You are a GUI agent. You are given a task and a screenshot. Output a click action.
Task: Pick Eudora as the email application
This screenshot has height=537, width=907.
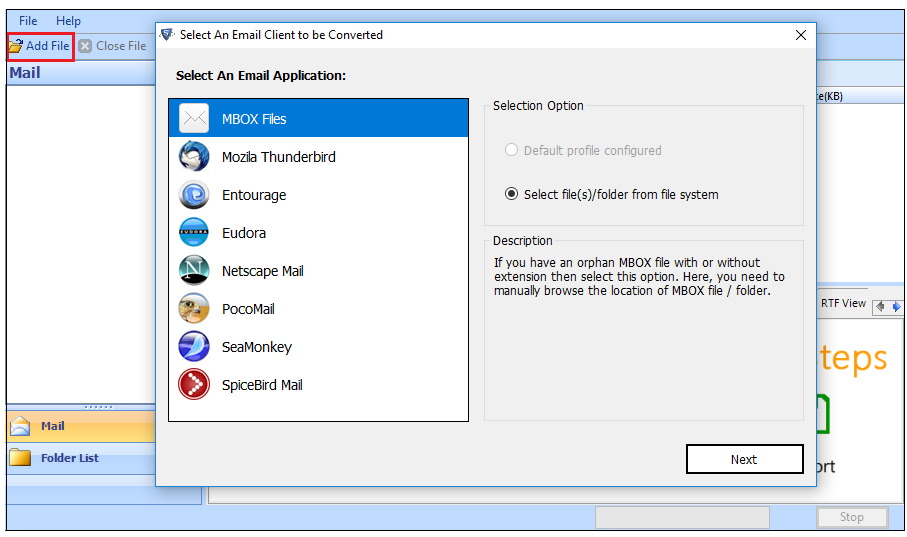click(318, 233)
